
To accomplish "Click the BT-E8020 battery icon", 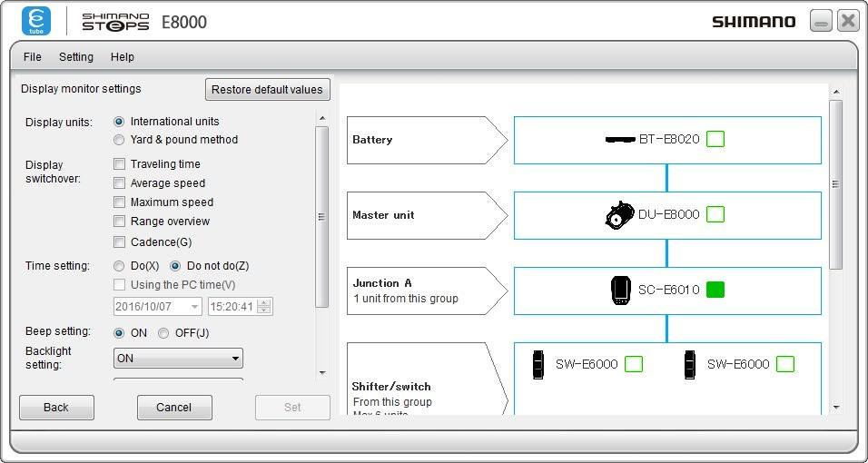I will click(x=620, y=140).
